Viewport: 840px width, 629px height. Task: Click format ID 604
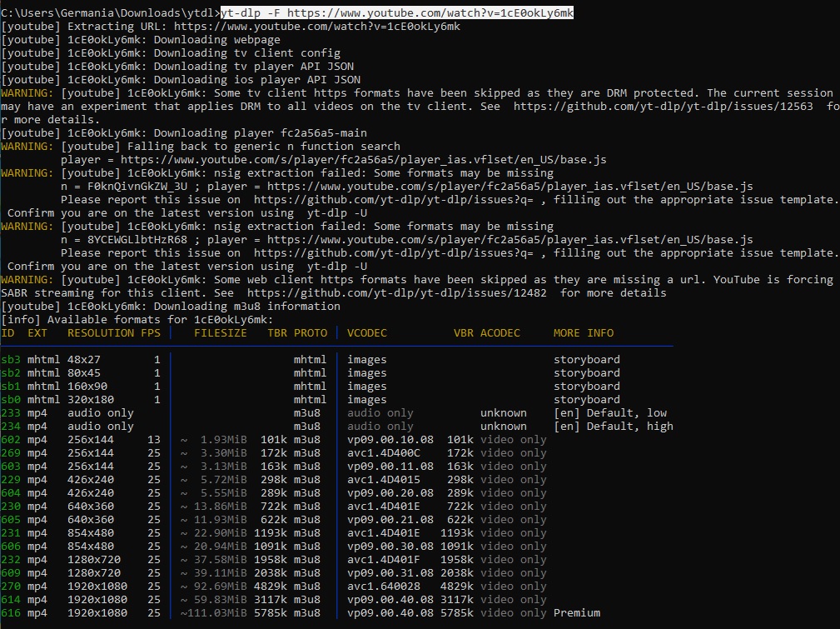(x=11, y=493)
